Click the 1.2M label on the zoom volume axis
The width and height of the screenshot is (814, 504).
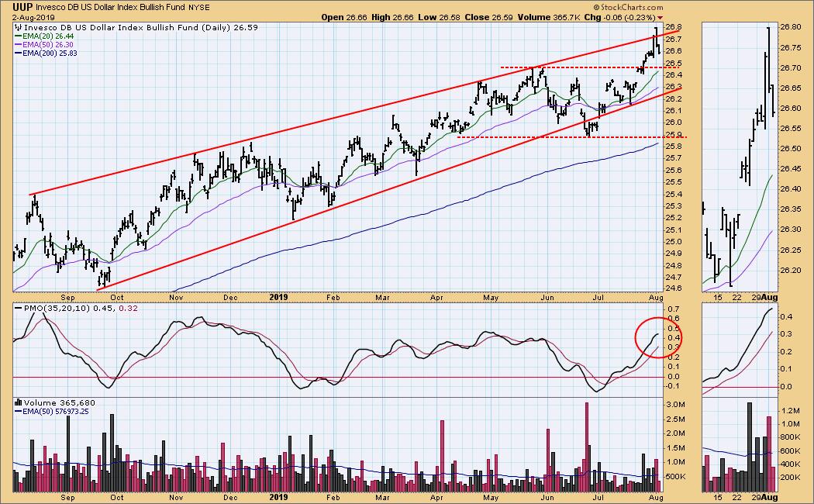(x=790, y=411)
